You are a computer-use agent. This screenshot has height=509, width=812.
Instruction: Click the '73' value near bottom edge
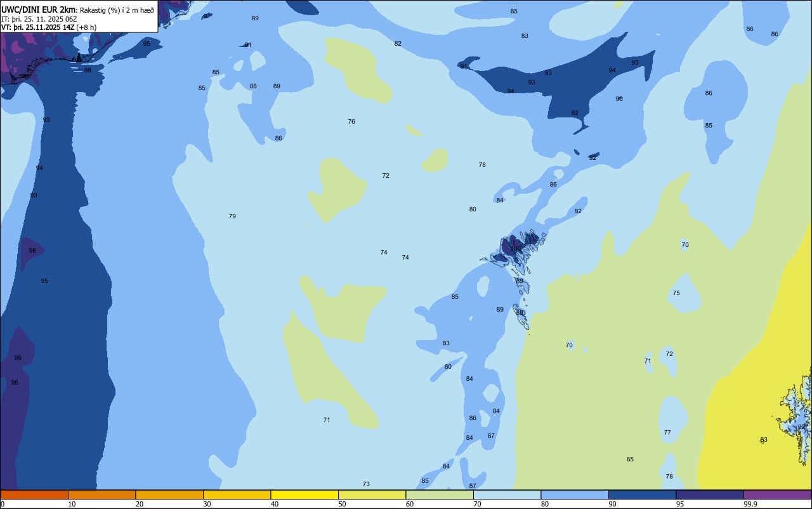(x=366, y=484)
